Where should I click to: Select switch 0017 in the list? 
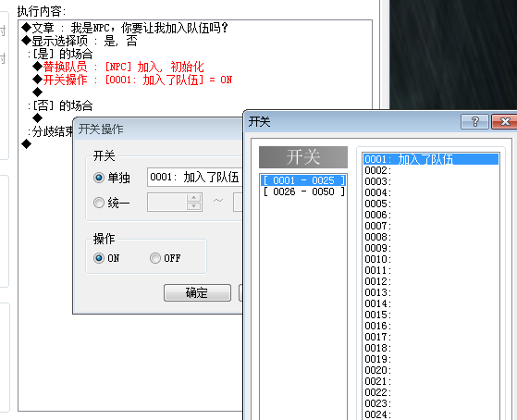(x=431, y=337)
